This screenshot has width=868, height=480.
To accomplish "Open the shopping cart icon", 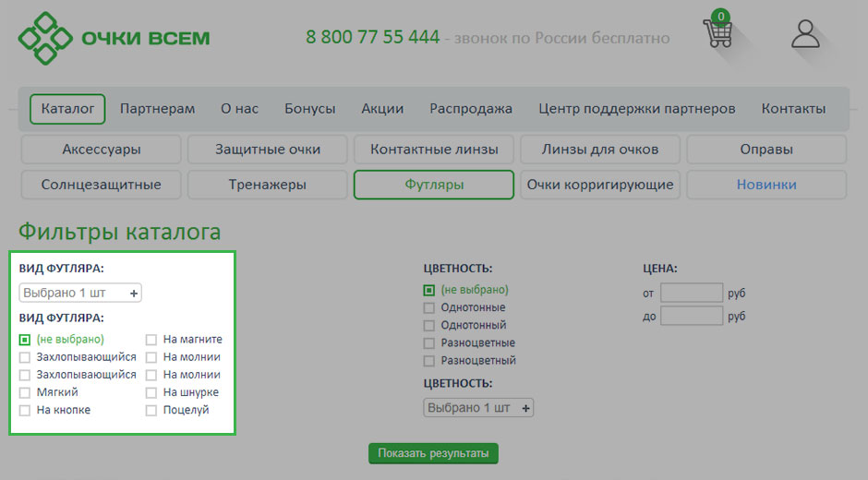I will coord(717,33).
